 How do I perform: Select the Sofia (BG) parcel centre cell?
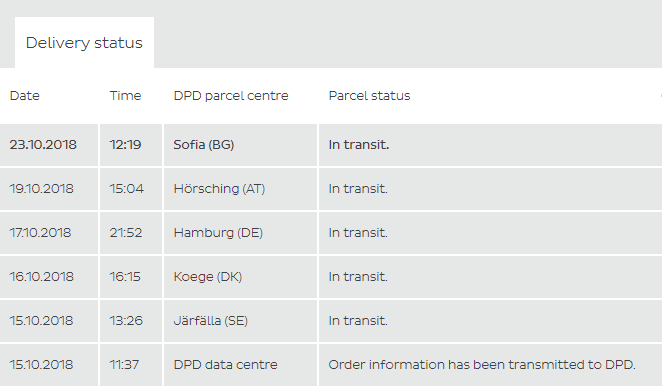coord(240,145)
